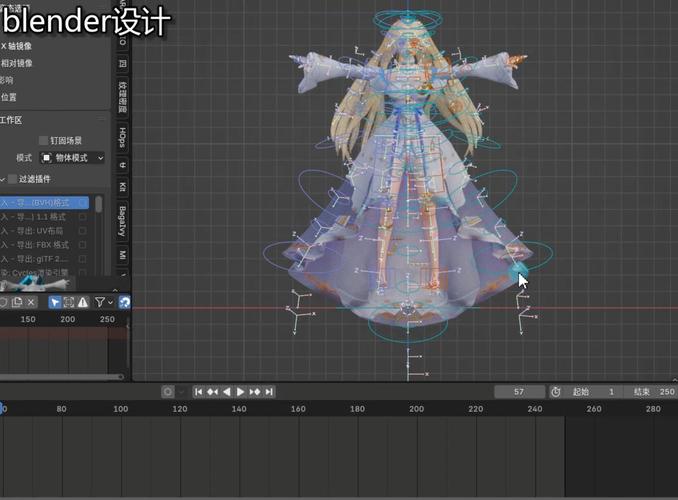Select the Cycles渲染引擎 addon row
Viewport: 678px width, 500px height.
(45, 272)
